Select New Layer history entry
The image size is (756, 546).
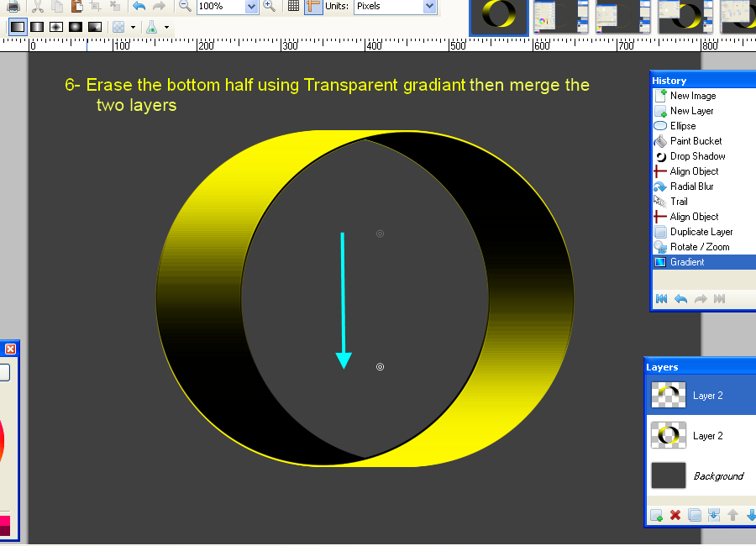click(704, 111)
